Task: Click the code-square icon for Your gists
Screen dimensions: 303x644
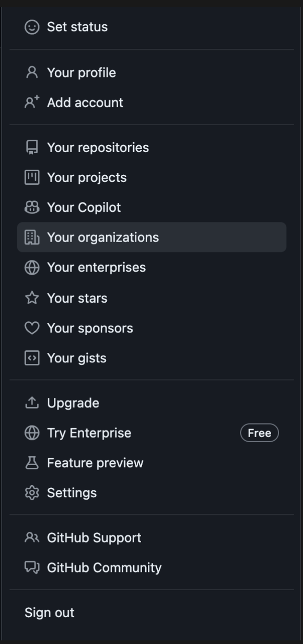Action: tap(32, 358)
